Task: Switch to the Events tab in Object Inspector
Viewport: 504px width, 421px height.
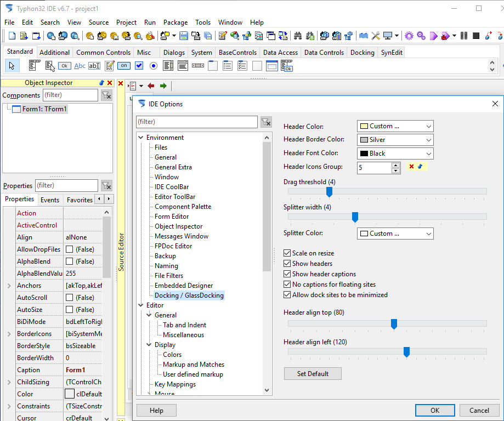Action: (x=50, y=200)
